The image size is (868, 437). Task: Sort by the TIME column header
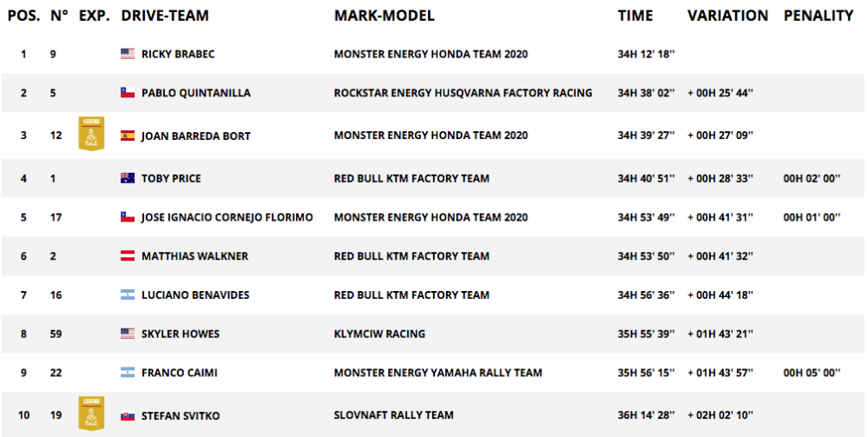[635, 16]
